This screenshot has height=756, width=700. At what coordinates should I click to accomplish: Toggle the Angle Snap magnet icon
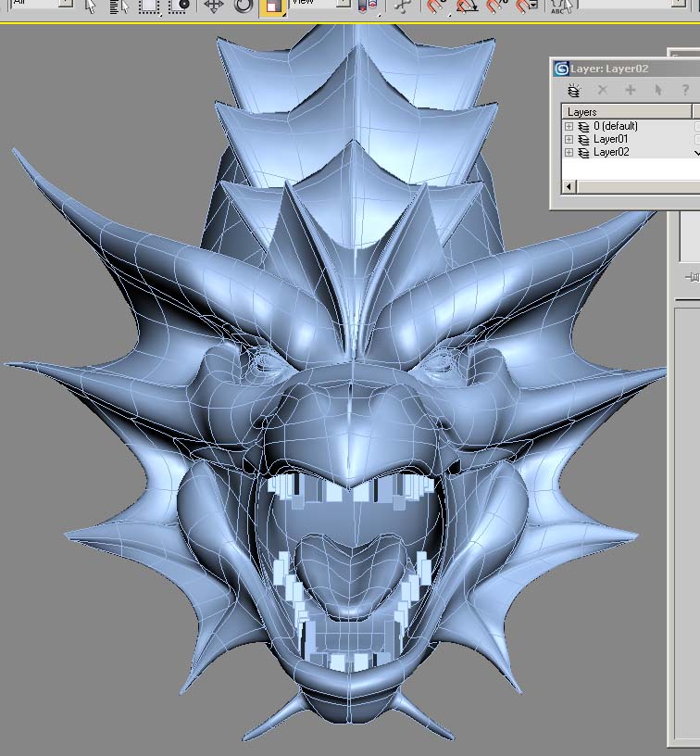[x=467, y=6]
